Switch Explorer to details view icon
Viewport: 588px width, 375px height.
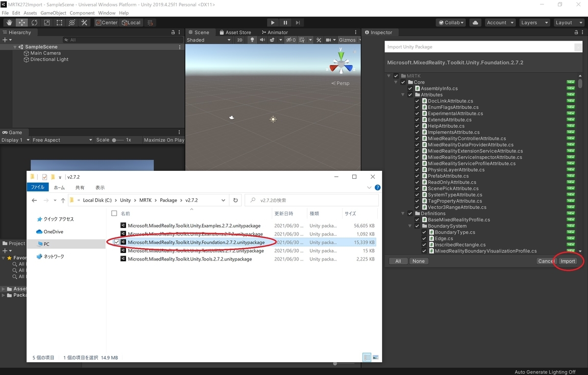(x=367, y=357)
